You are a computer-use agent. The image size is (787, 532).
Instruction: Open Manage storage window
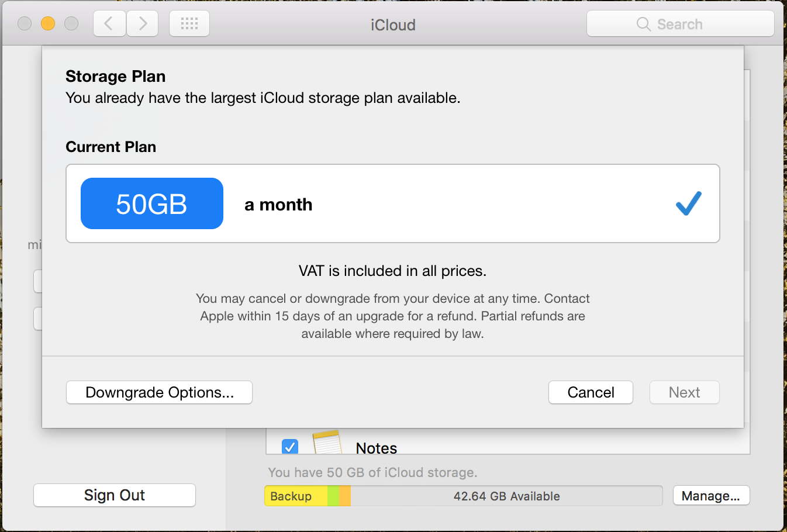(x=711, y=496)
